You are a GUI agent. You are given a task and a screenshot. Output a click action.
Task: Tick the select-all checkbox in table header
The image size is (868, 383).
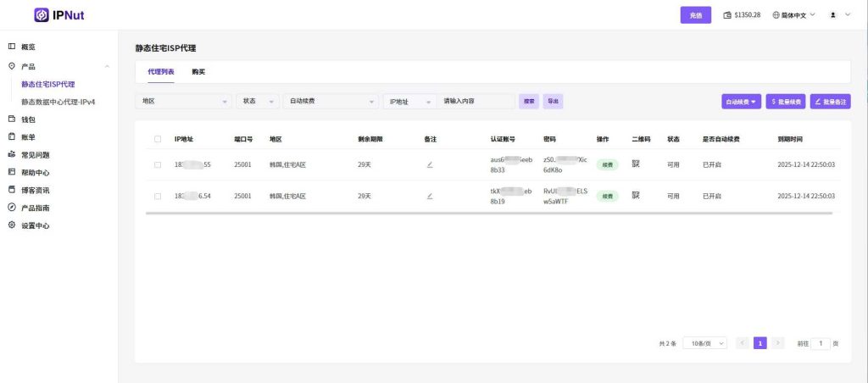pos(158,139)
